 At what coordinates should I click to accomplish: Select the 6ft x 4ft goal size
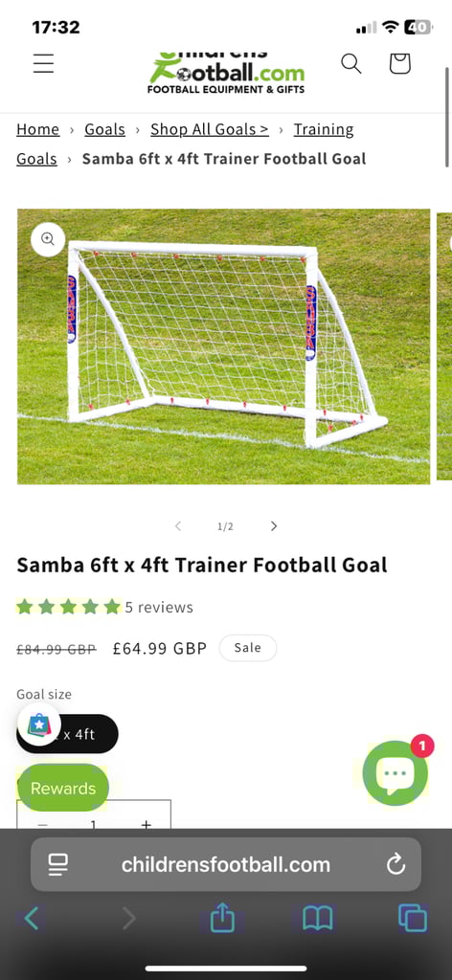click(x=67, y=734)
